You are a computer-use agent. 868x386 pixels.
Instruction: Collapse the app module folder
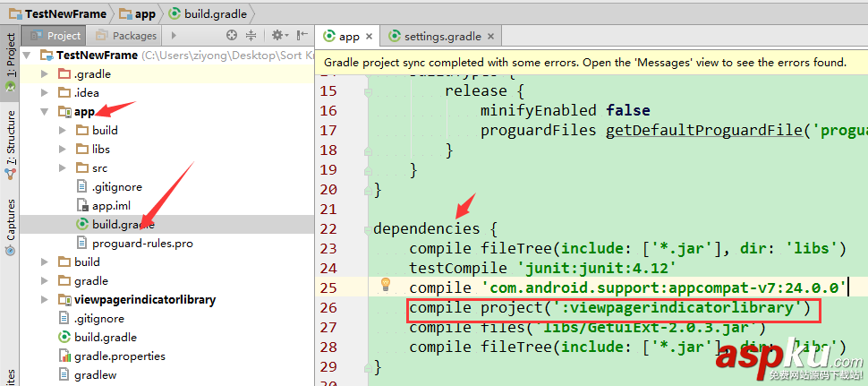pos(45,111)
